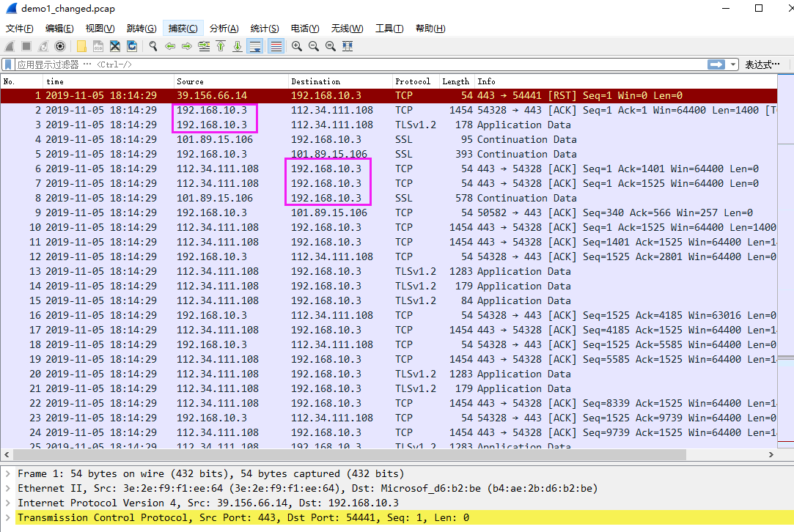This screenshot has height=532, width=794.
Task: Save the capture file icon
Action: (x=98, y=47)
